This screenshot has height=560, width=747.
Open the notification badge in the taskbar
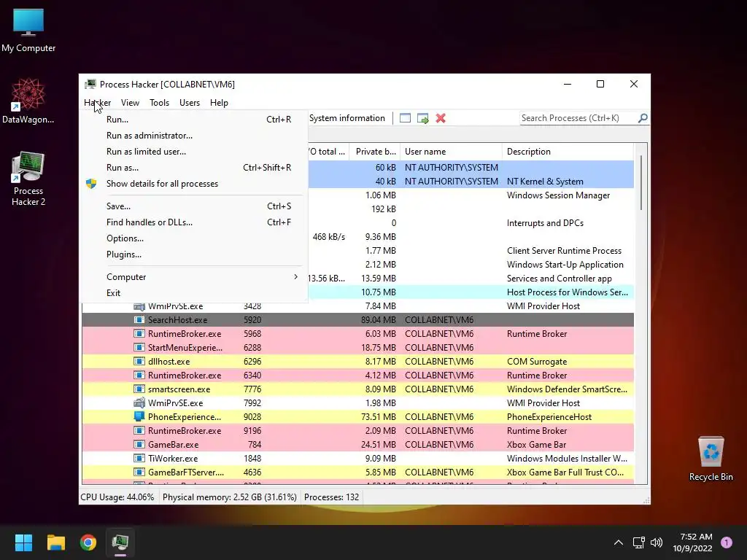pyautogui.click(x=727, y=542)
